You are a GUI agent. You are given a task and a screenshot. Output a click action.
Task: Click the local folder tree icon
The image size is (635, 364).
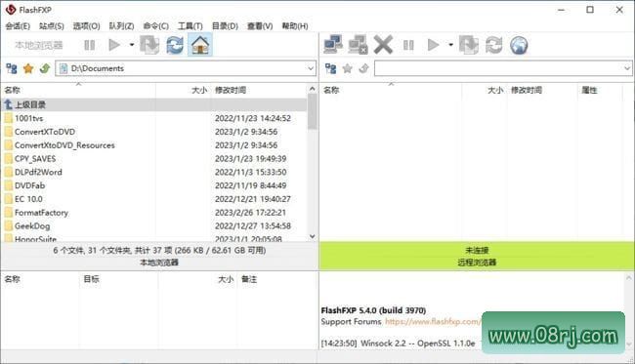click(12, 68)
